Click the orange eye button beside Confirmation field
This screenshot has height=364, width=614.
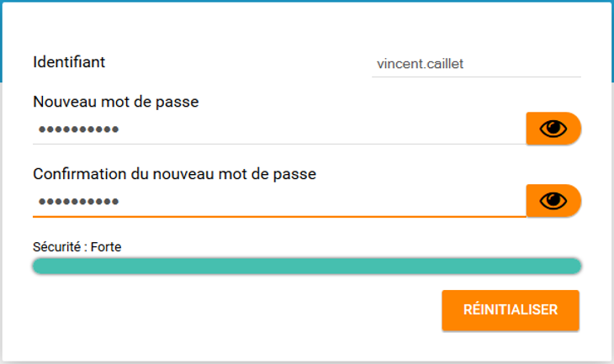click(553, 200)
